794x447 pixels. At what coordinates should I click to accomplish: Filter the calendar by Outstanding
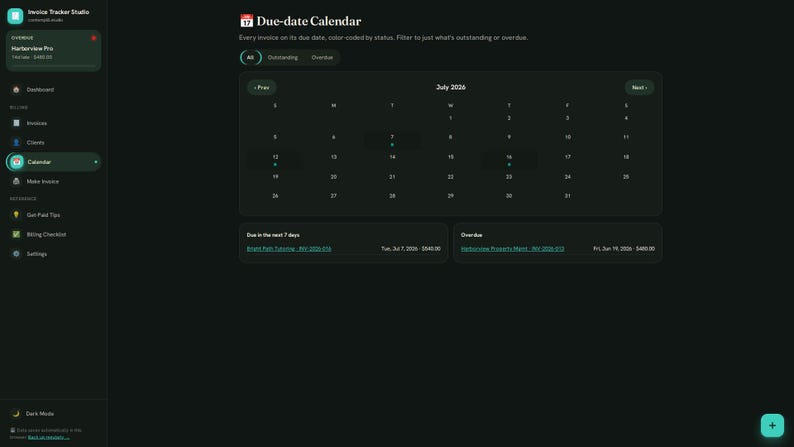[x=283, y=57]
